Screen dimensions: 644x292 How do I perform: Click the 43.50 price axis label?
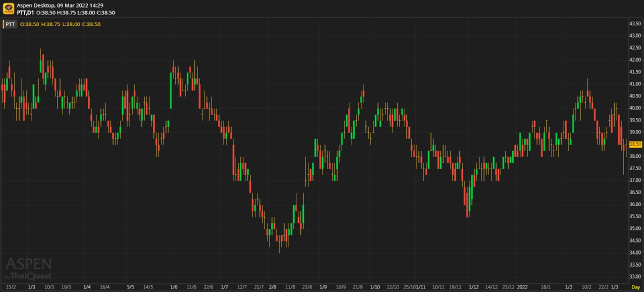[635, 23]
